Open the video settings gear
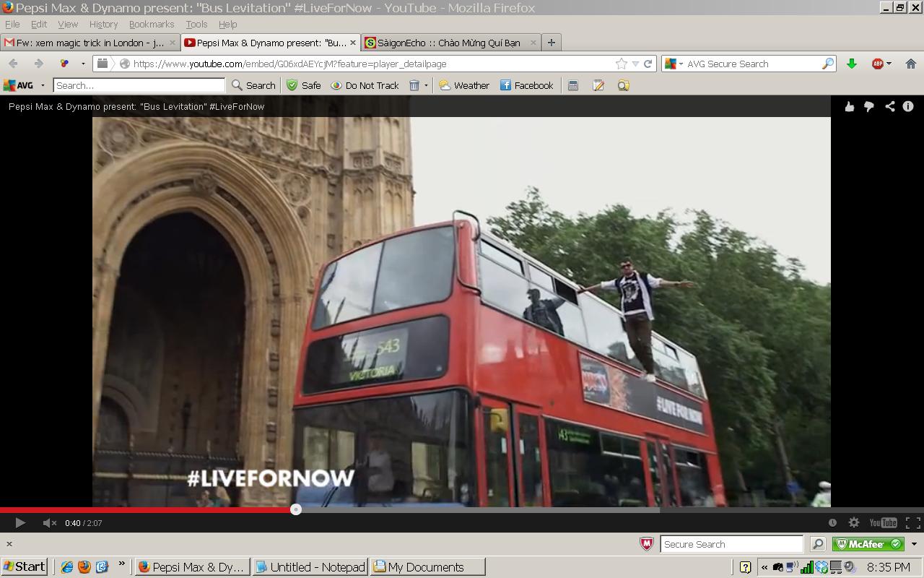924x578 pixels. coord(854,522)
